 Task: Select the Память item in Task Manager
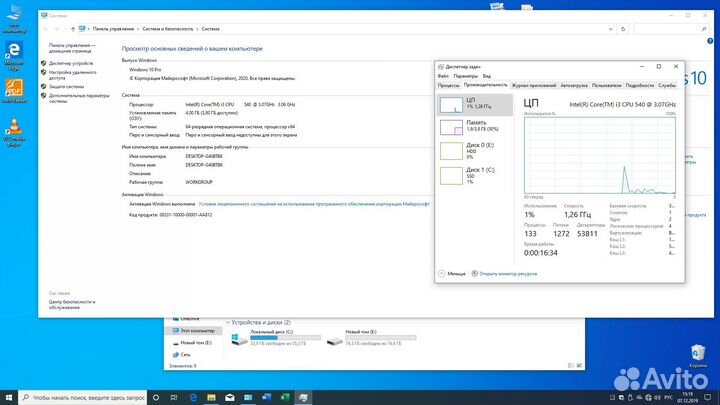tap(475, 126)
